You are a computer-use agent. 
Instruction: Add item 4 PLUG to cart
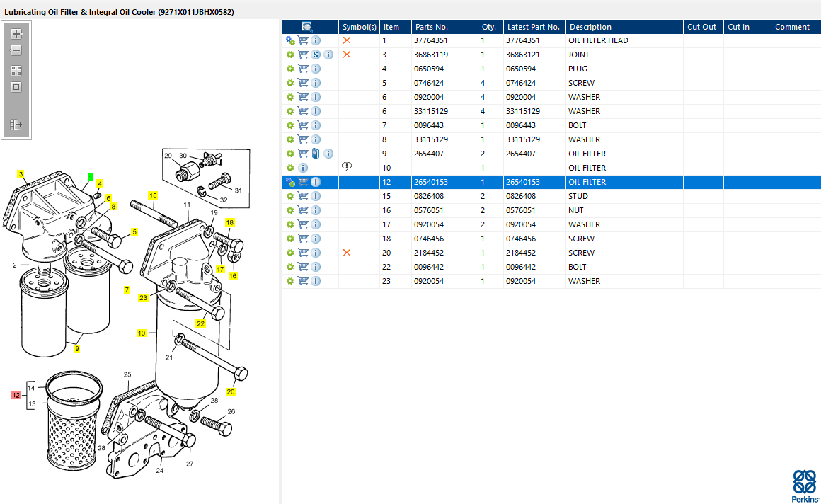click(303, 69)
